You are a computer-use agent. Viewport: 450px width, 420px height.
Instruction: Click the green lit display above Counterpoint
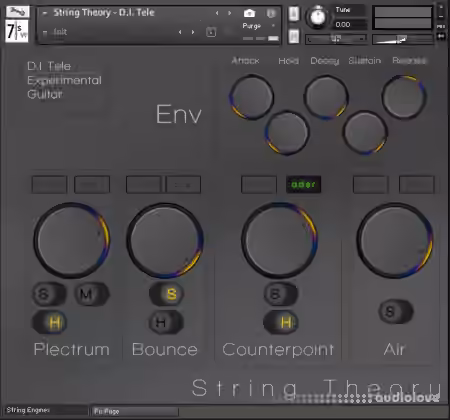click(x=303, y=185)
